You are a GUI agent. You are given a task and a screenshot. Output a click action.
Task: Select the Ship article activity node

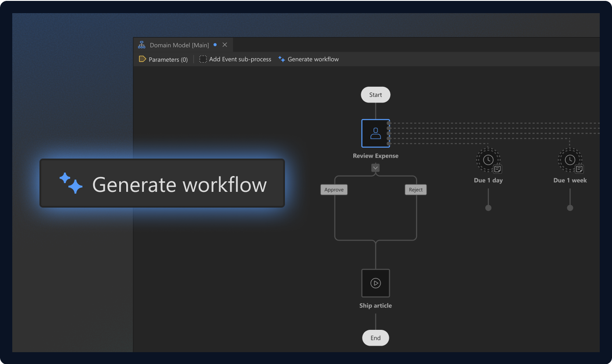(375, 283)
